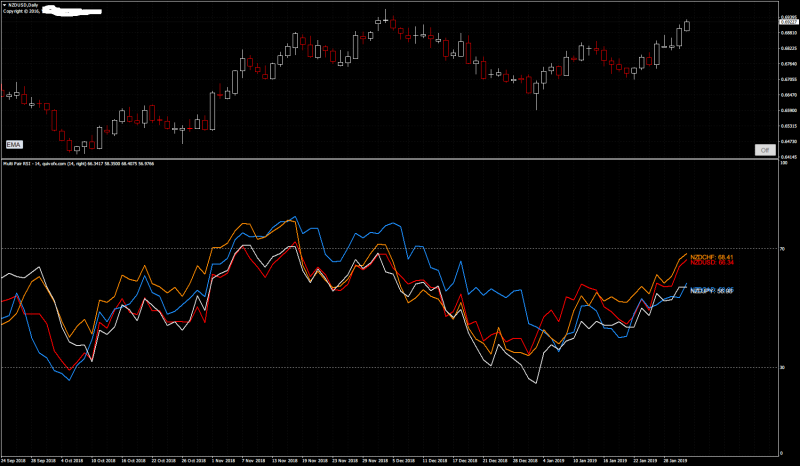Select the dotted level 70 line
800x466 pixels.
click(390, 249)
